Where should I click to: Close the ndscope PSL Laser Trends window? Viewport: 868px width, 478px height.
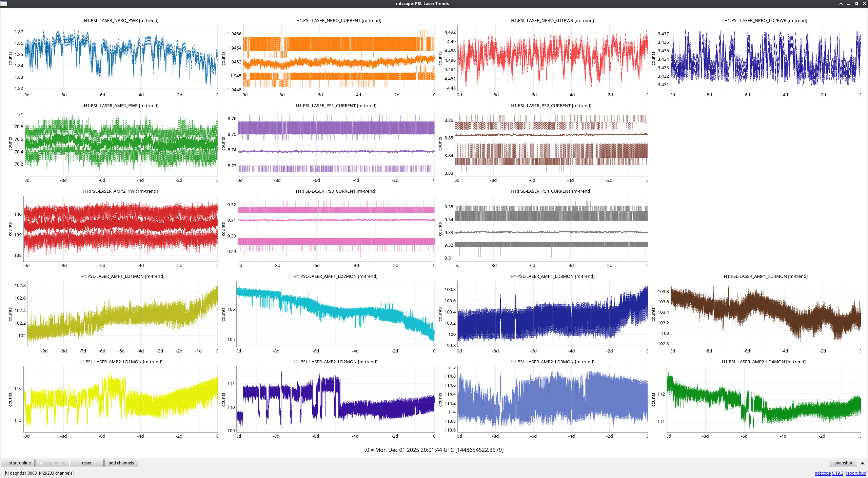(864, 4)
